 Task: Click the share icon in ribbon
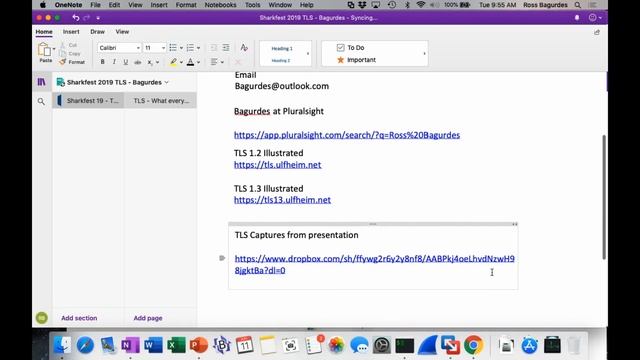coord(597,32)
